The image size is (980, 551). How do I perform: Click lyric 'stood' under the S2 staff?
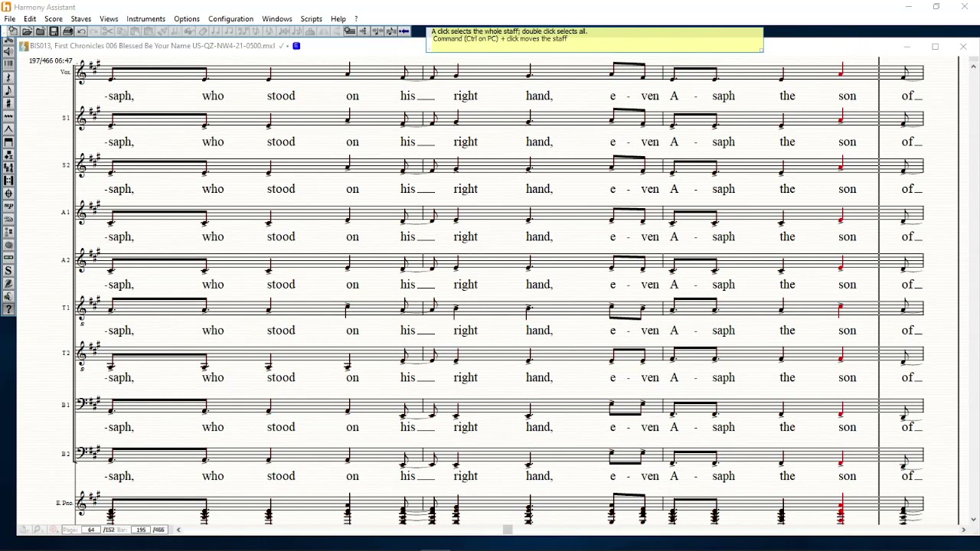[281, 189]
